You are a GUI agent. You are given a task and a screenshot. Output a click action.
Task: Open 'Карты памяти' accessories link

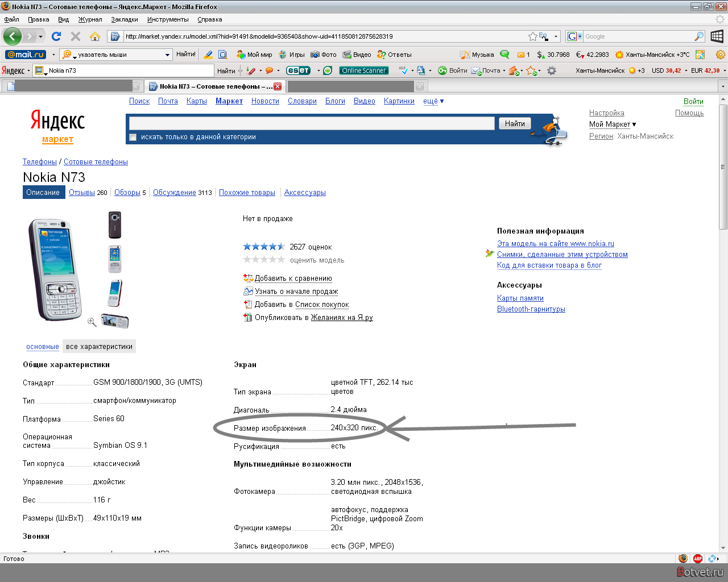click(520, 298)
